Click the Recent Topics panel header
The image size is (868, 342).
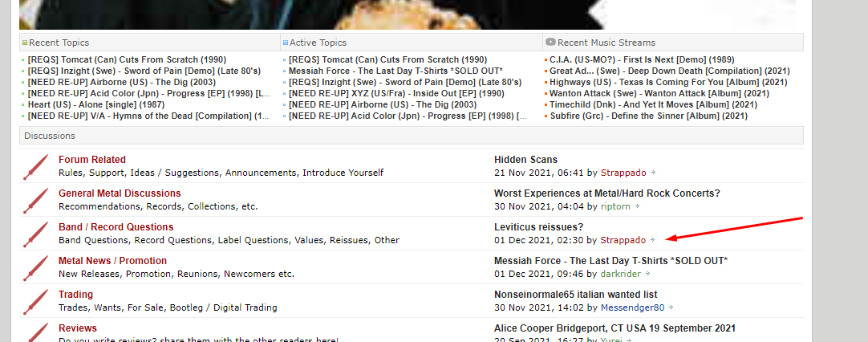click(x=149, y=42)
